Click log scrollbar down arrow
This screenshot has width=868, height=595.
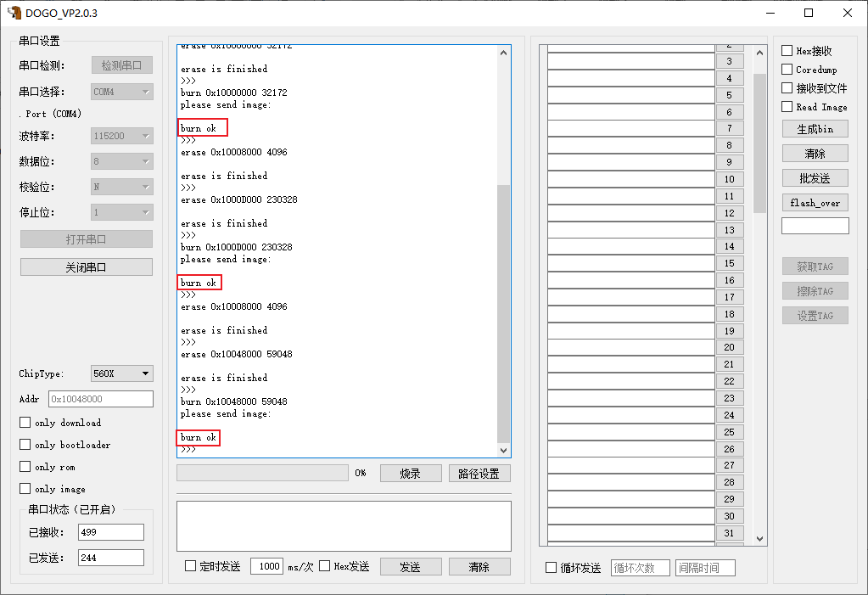pos(503,451)
